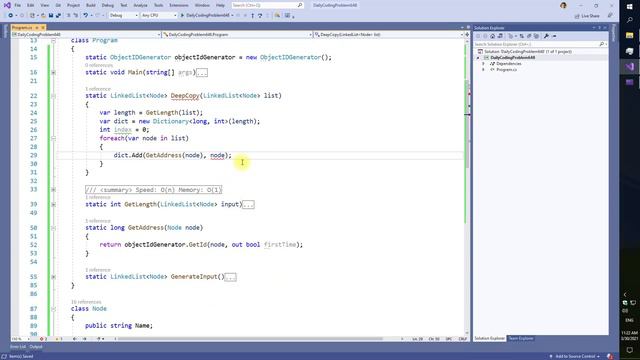
Task: Open the DailyCodingProblem448.Program type dropdown
Action: point(238,35)
